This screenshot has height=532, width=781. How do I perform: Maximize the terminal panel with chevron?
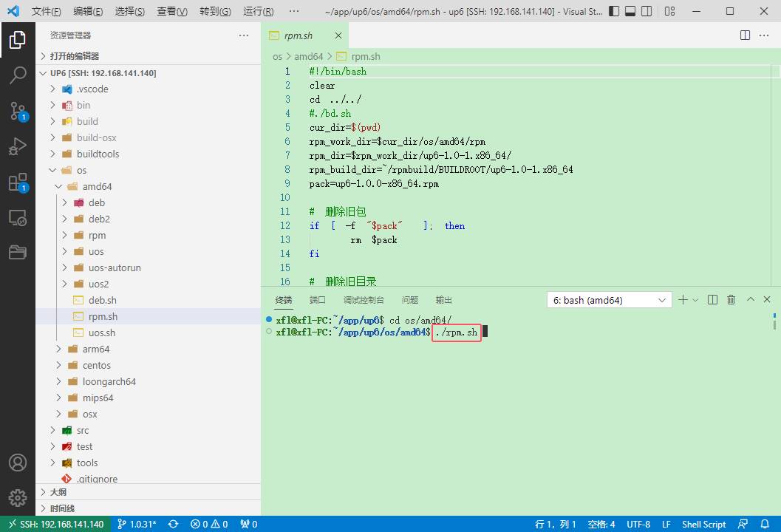pyautogui.click(x=750, y=300)
